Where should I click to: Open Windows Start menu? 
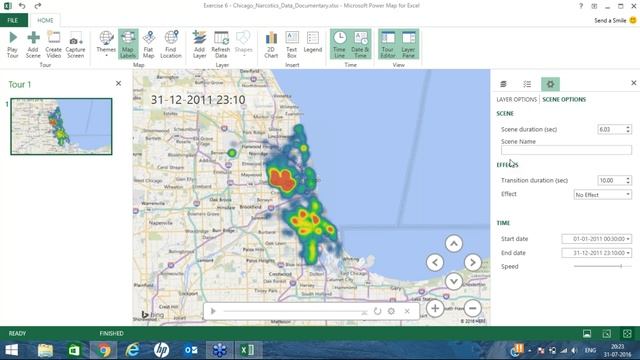tap(11, 350)
